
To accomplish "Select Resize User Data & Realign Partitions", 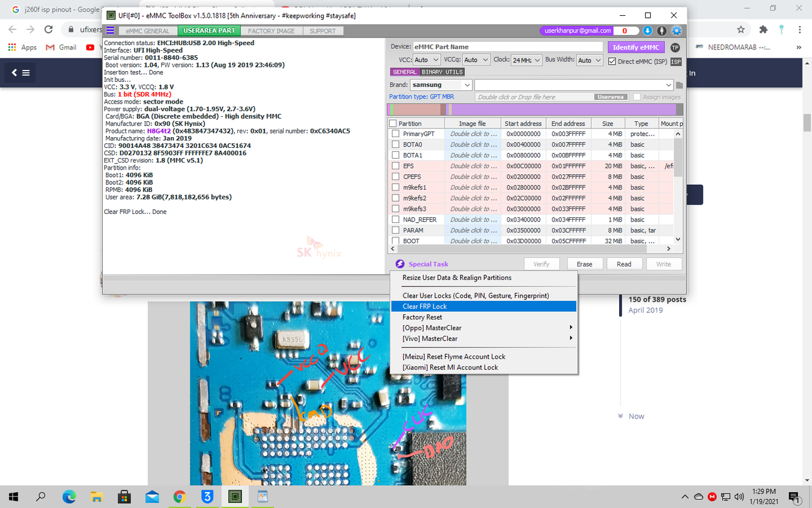I will click(x=483, y=277).
